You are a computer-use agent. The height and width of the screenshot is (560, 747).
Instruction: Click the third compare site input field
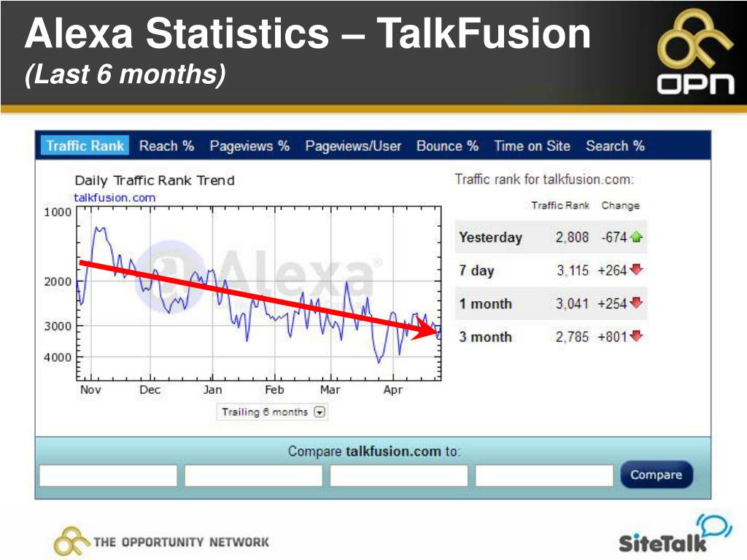point(399,475)
